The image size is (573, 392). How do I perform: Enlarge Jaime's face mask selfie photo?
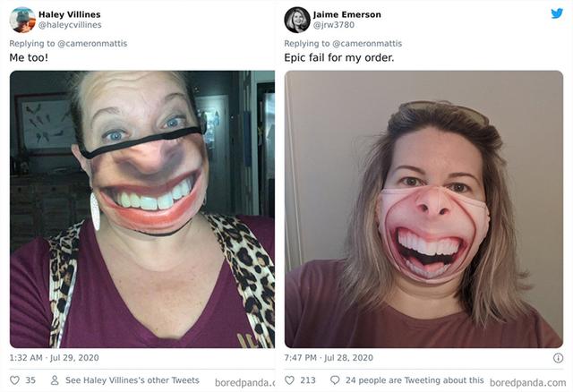423,209
